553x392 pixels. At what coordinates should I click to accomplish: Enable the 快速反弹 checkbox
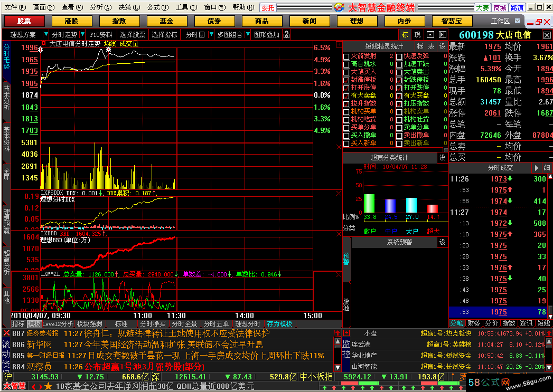pyautogui.click(x=399, y=56)
